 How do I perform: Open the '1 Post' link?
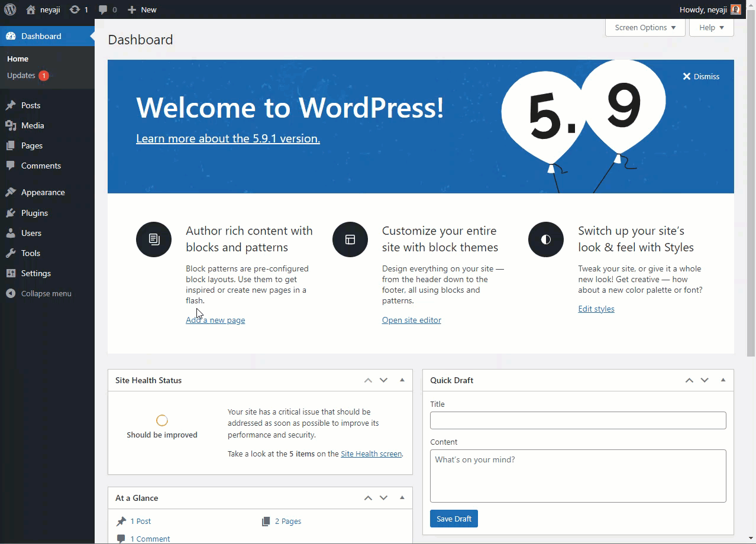point(141,521)
